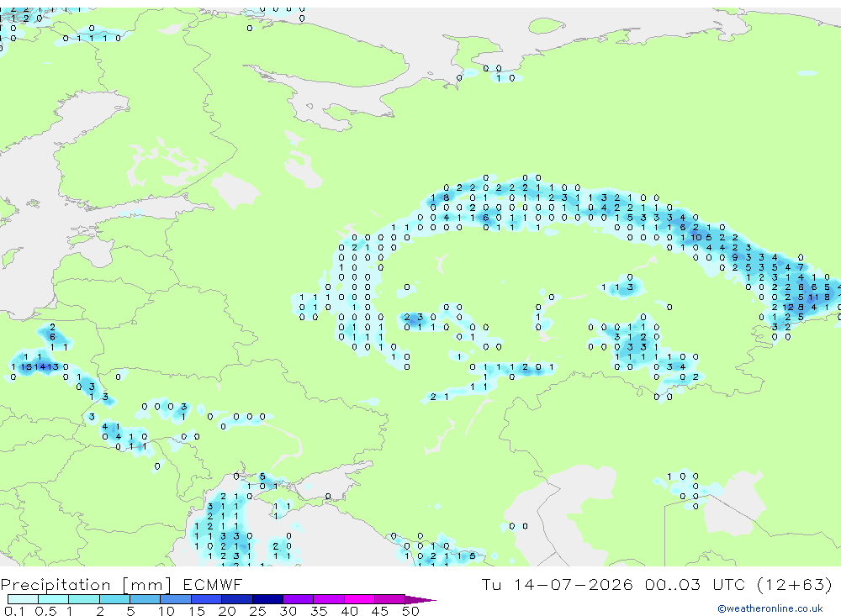Click the '0.1' legend scale label
The height and width of the screenshot is (616, 841).
(x=14, y=611)
